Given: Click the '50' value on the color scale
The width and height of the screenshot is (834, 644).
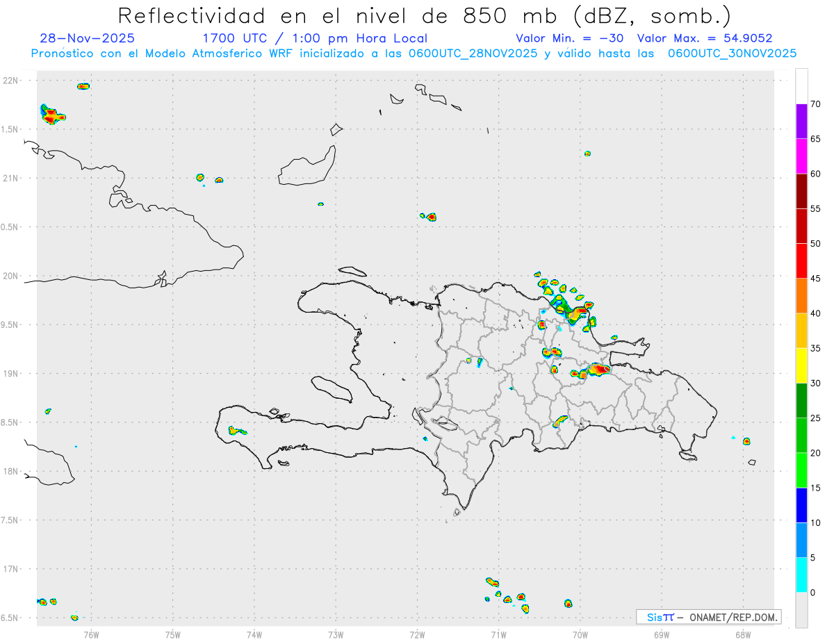Looking at the screenshot, I should click(x=815, y=244).
